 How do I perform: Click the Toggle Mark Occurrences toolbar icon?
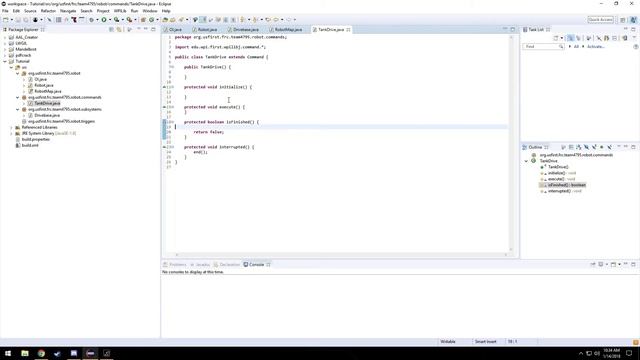point(203,20)
